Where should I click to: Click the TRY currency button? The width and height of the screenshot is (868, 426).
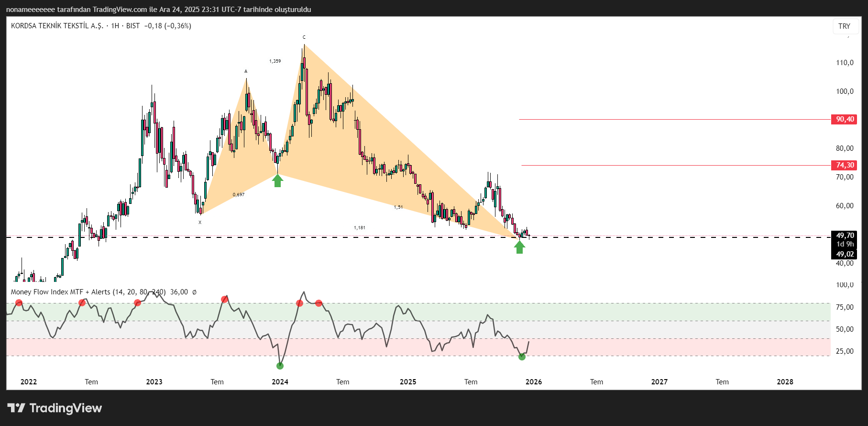pos(844,26)
